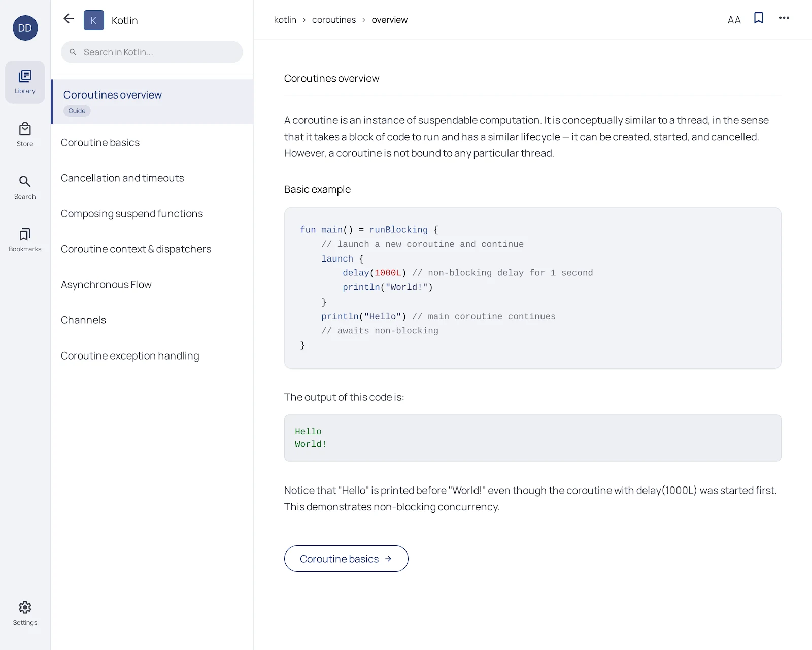The width and height of the screenshot is (812, 650).
Task: Open Composing suspend functions topic
Action: coord(152,213)
